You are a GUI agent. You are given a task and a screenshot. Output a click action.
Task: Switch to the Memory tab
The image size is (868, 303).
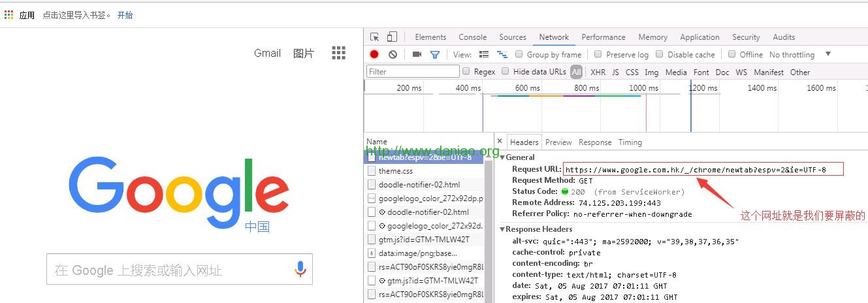(x=652, y=37)
